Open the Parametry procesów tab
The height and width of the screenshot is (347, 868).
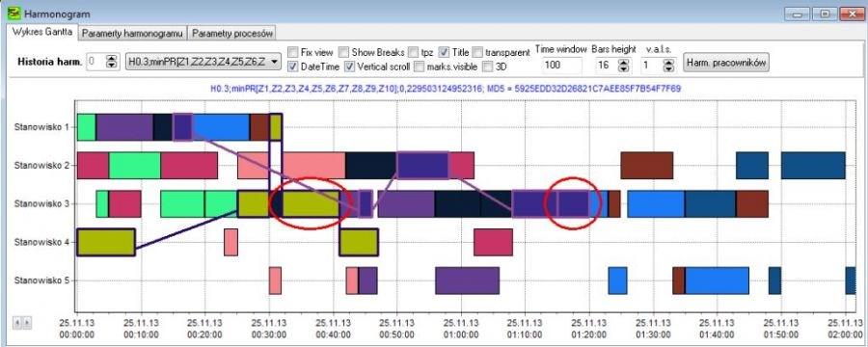click(x=232, y=34)
